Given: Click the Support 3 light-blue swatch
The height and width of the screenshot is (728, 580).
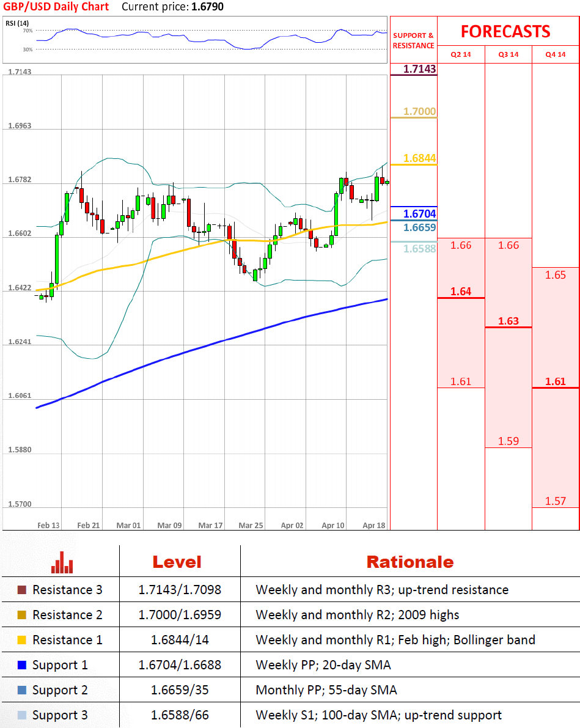Looking at the screenshot, I should [22, 715].
